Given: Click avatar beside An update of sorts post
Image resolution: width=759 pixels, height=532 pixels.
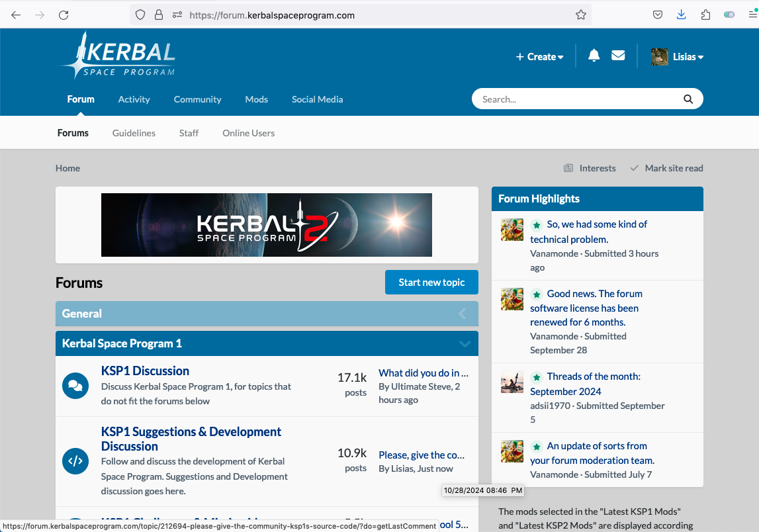Looking at the screenshot, I should [x=512, y=451].
